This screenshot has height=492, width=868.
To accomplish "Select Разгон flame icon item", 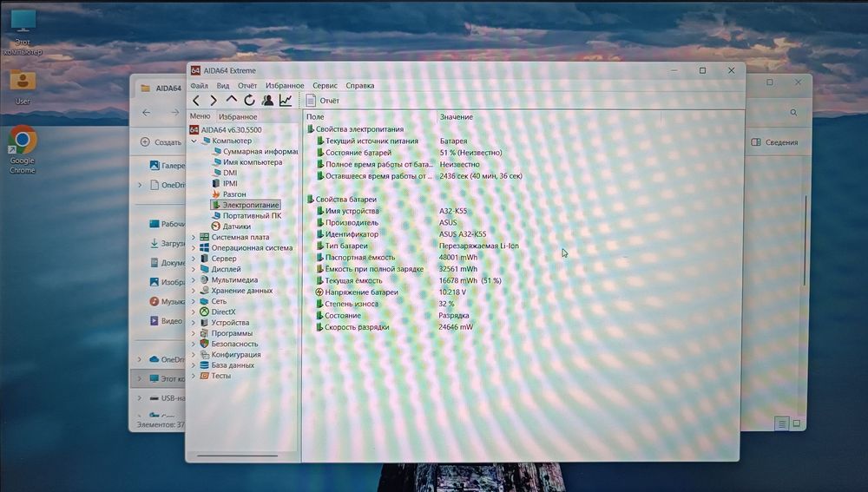I will (216, 194).
